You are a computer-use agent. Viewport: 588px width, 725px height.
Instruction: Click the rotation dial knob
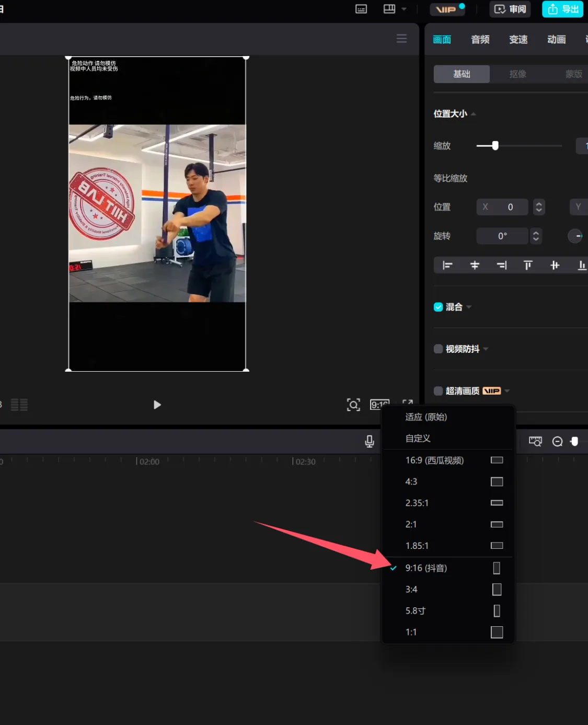pos(575,236)
